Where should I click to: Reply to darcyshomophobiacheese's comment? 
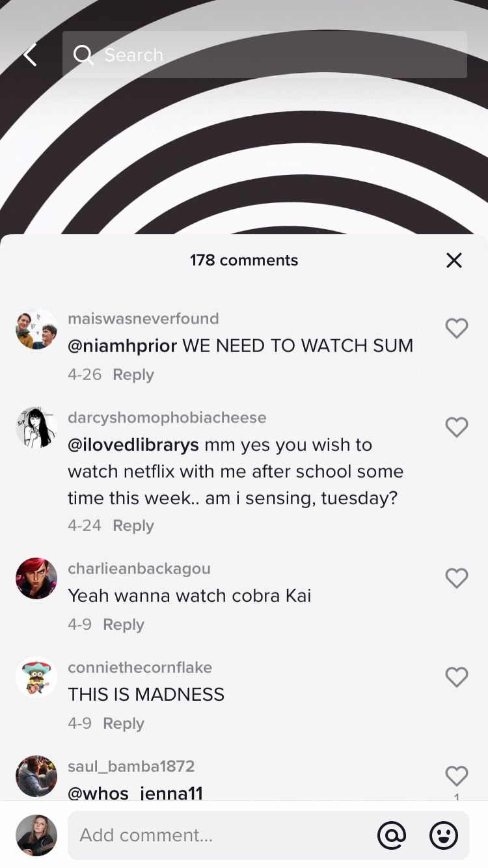point(133,526)
